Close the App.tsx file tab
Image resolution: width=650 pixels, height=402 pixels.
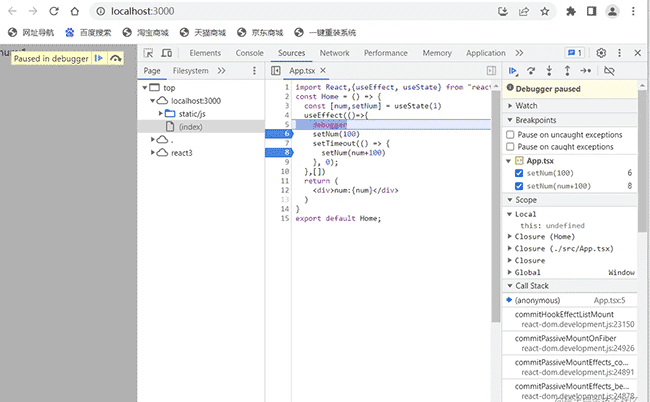click(323, 70)
